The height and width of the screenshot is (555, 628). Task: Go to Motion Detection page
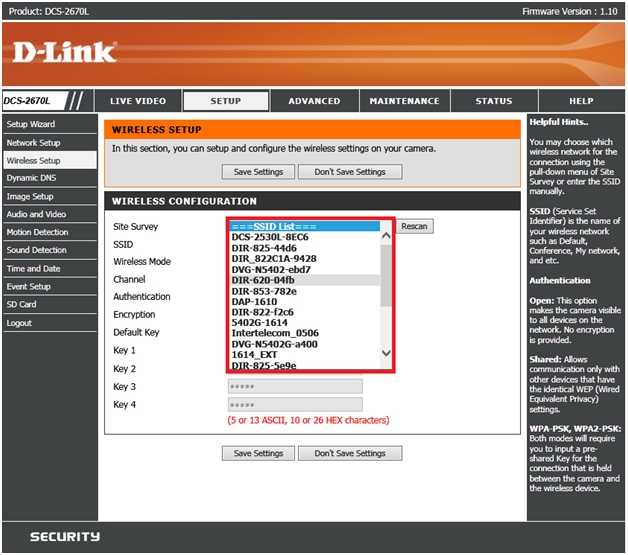[x=38, y=232]
